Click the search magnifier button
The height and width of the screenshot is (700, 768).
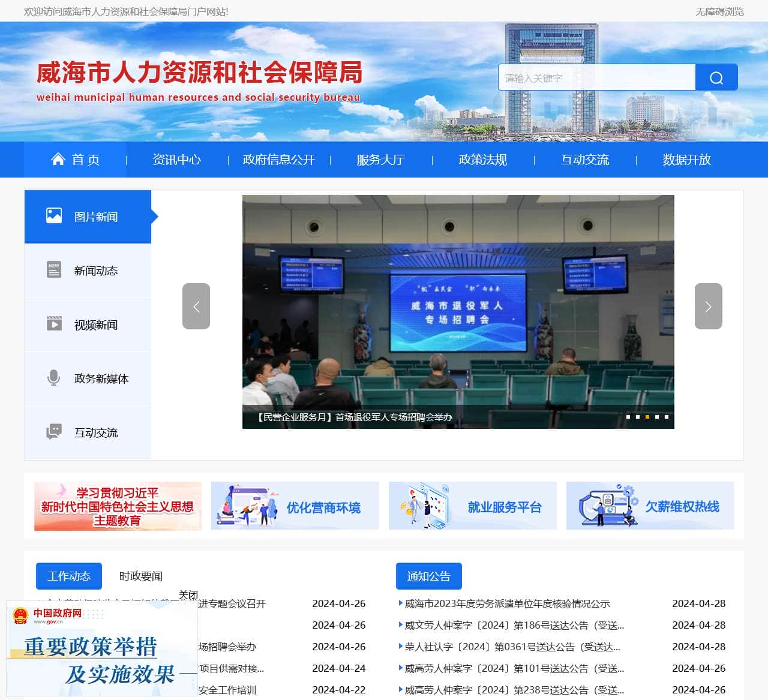(x=716, y=77)
